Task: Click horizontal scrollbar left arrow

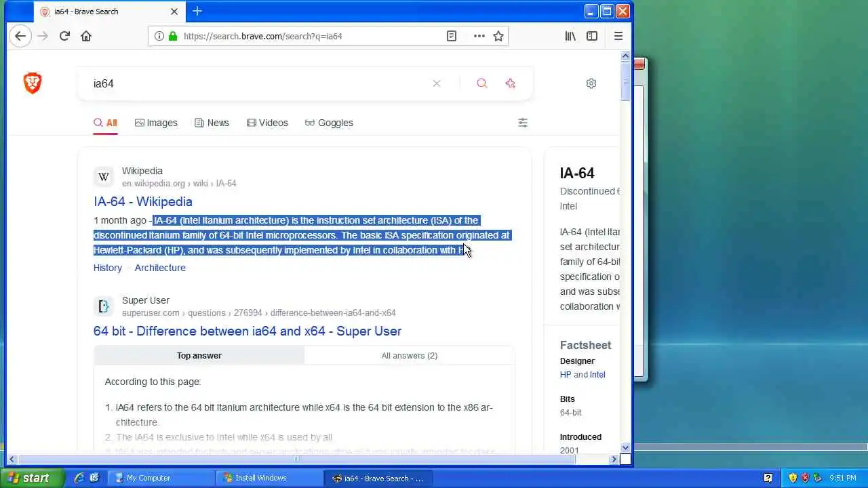Action: pos(12,459)
